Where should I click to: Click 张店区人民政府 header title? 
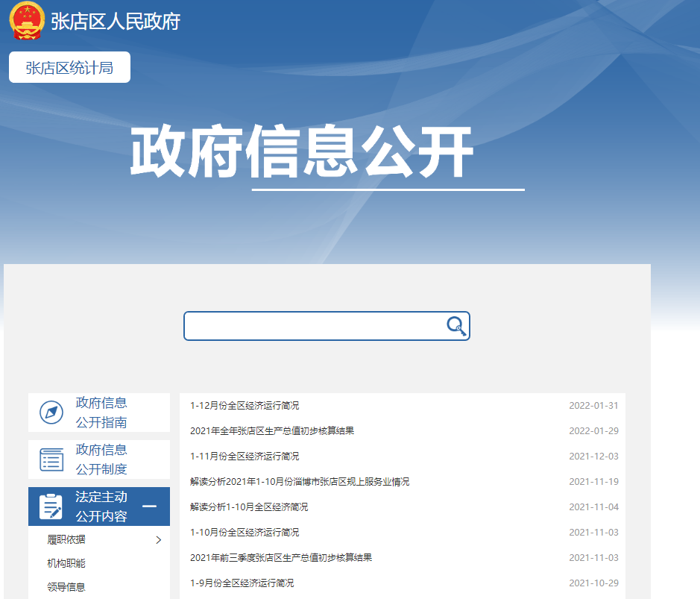(116, 21)
